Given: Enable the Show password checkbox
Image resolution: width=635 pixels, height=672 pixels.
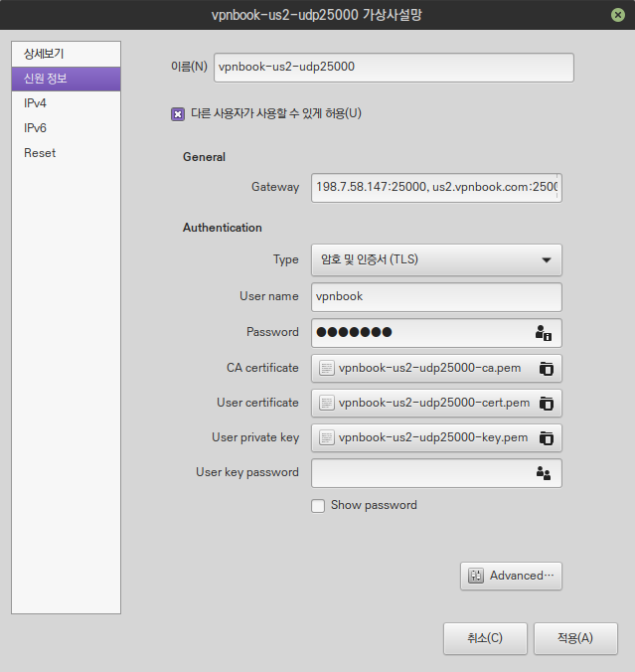Looking at the screenshot, I should (x=318, y=506).
